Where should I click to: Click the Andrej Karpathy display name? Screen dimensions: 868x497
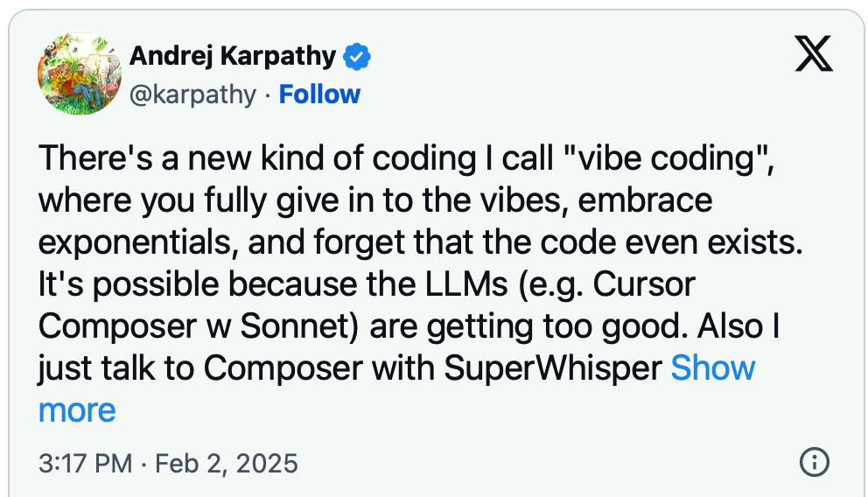233,57
